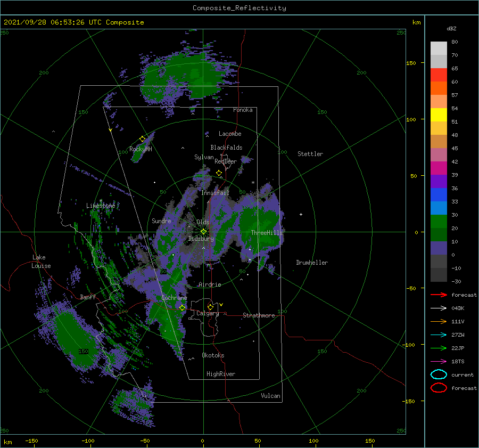The height and width of the screenshot is (448, 479).
Task: Click the magenta 18TS arrow in legend
Action: pos(439,362)
